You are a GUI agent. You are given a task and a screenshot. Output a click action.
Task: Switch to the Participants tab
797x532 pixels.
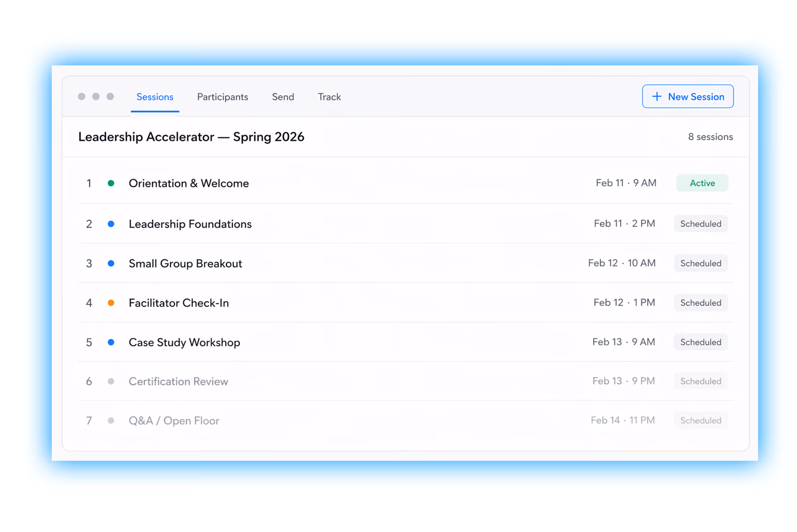click(222, 97)
